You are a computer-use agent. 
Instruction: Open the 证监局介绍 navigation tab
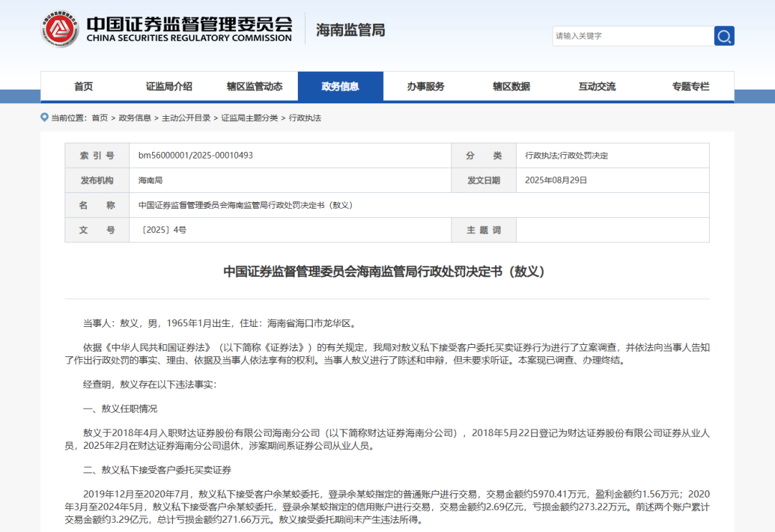pyautogui.click(x=169, y=87)
